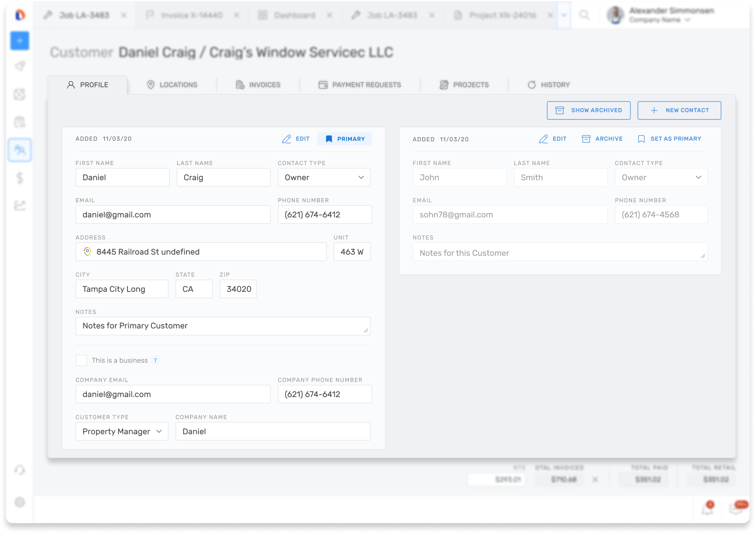Click the customers icon in the left sidebar

20,150
